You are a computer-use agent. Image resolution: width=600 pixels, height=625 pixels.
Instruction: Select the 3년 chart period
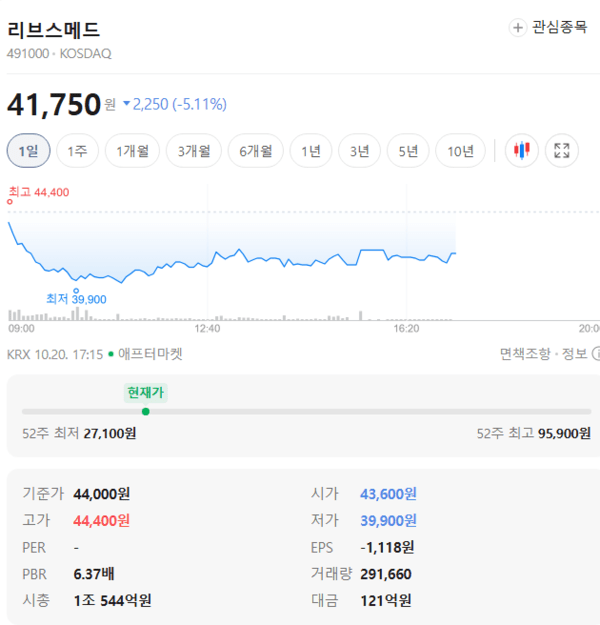point(359,151)
